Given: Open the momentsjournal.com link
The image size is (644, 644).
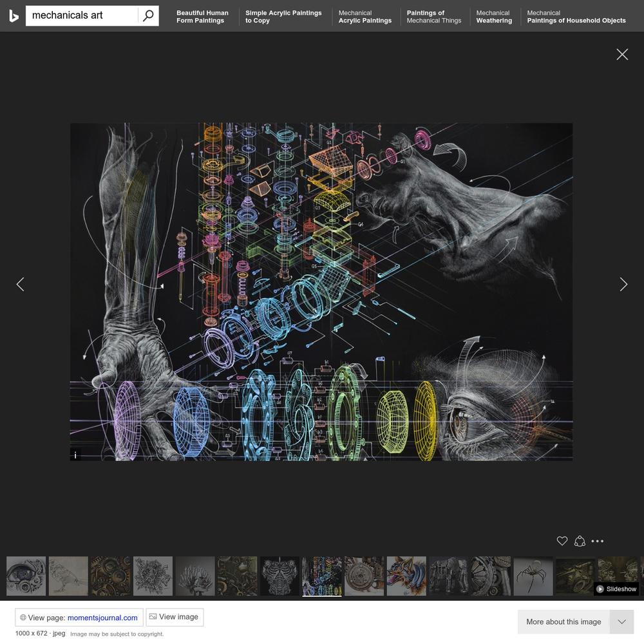Looking at the screenshot, I should [x=102, y=618].
